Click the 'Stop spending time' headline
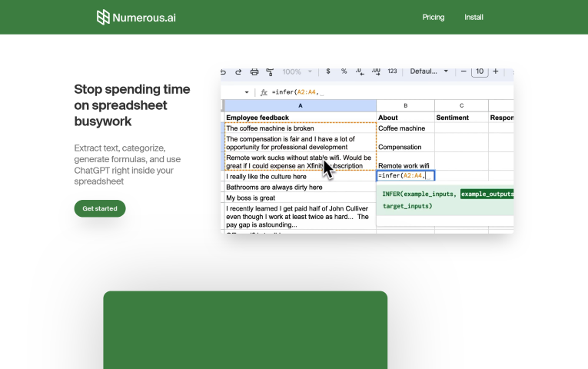 click(x=132, y=105)
